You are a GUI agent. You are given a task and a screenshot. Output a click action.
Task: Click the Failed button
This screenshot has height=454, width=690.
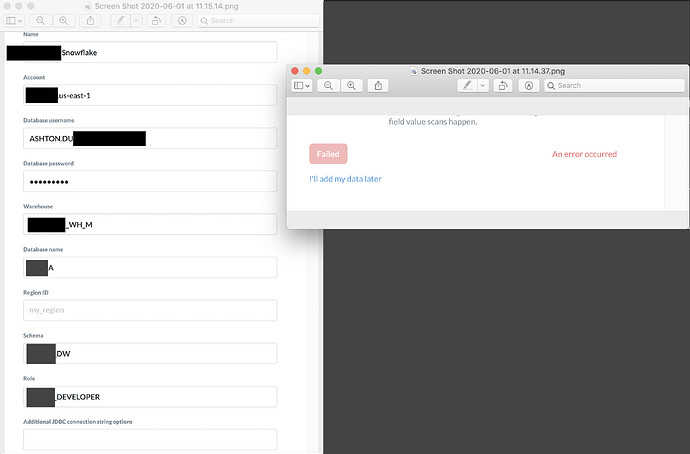pyautogui.click(x=328, y=154)
